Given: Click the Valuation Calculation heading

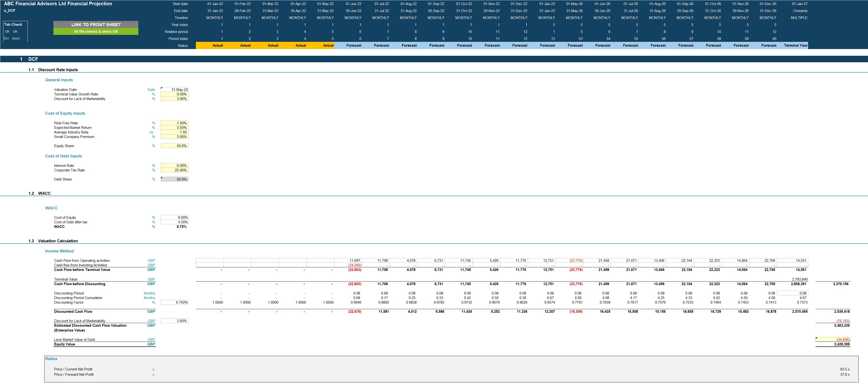Looking at the screenshot, I should [x=58, y=241].
